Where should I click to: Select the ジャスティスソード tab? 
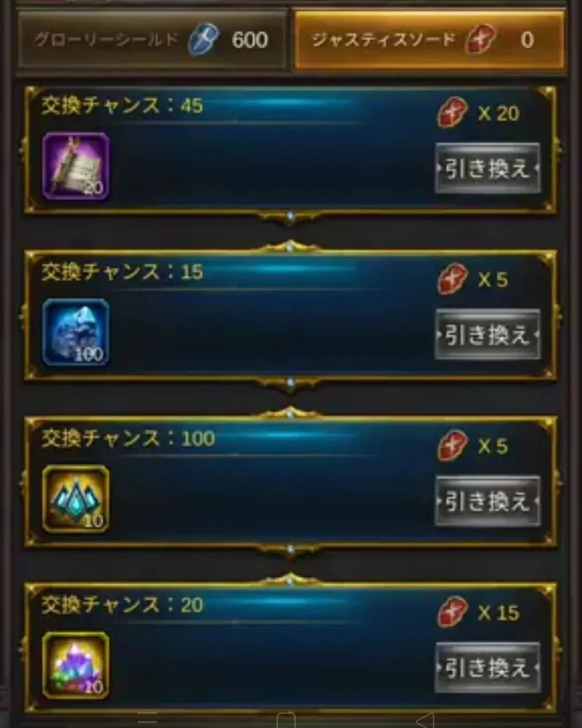(x=429, y=40)
